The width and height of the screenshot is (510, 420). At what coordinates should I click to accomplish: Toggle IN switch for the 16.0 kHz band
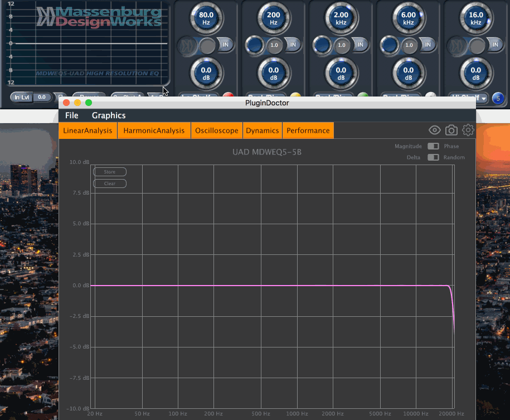(x=495, y=45)
